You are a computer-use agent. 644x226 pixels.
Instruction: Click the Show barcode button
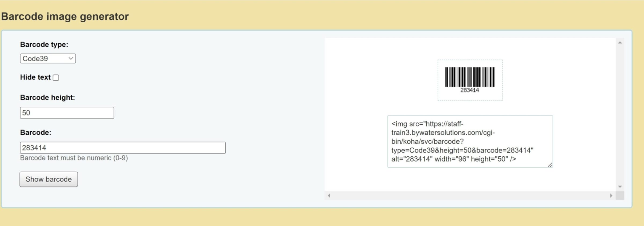tap(49, 180)
